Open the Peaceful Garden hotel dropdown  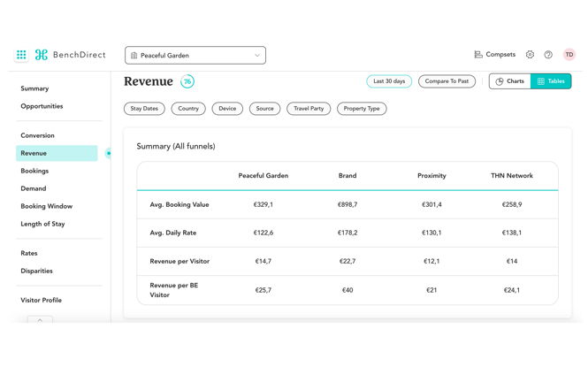coord(195,56)
